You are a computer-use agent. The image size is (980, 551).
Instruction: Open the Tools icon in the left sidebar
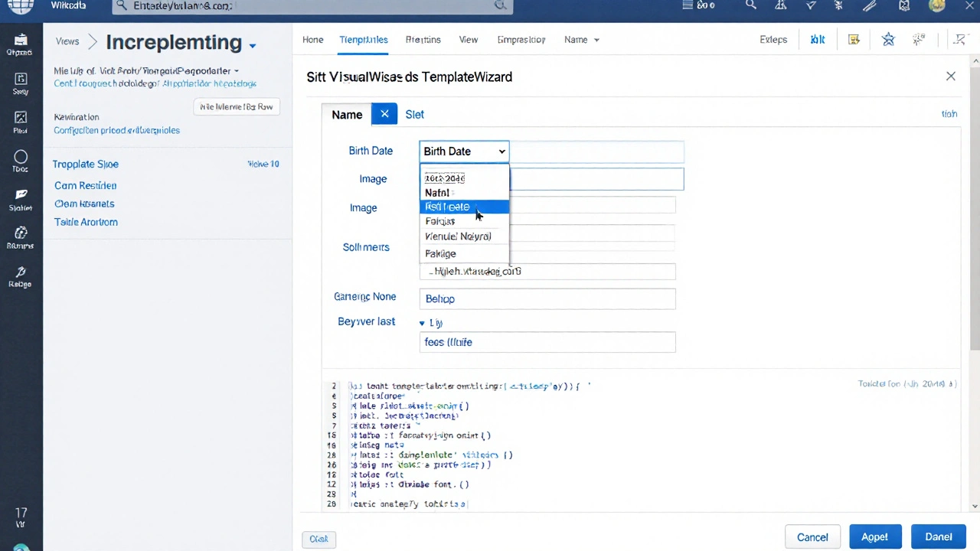pos(20,158)
